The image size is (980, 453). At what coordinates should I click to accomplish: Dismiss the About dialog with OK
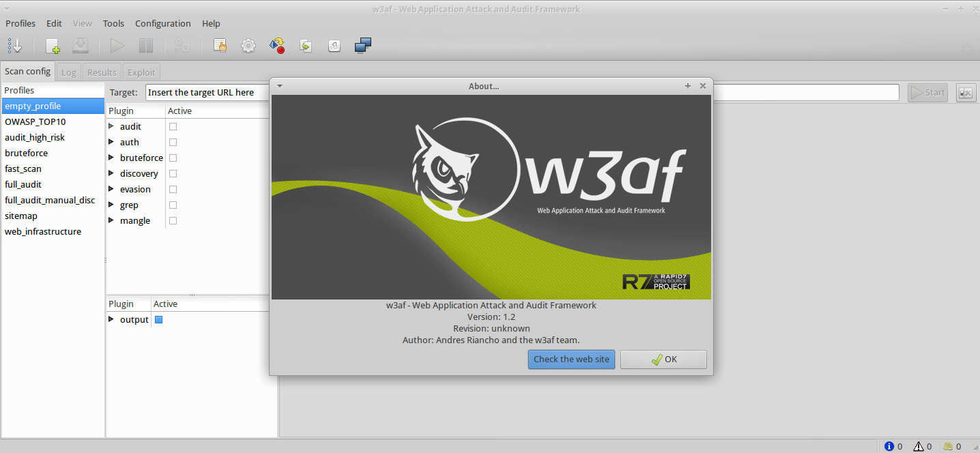click(x=663, y=360)
